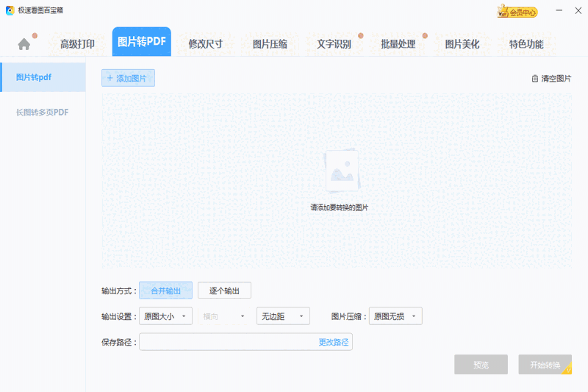This screenshot has width=588, height=392.
Task: Click the image placeholder icon in drop area
Action: point(342,171)
